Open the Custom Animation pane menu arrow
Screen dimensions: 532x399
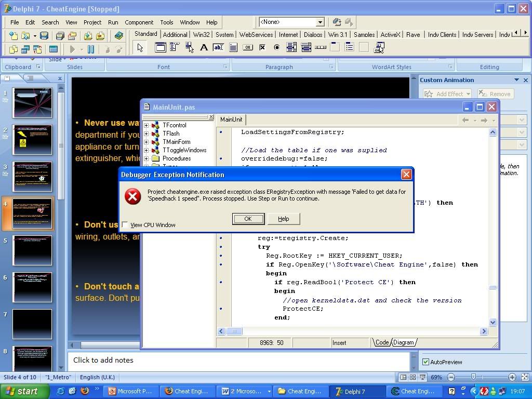click(516, 80)
